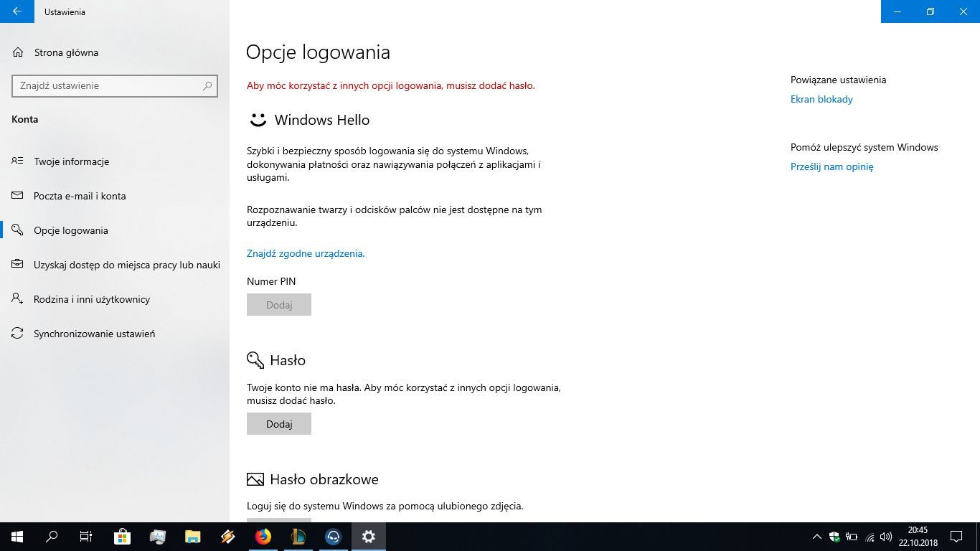Image resolution: width=980 pixels, height=551 pixels.
Task: Open the Action Center notifications
Action: click(956, 537)
